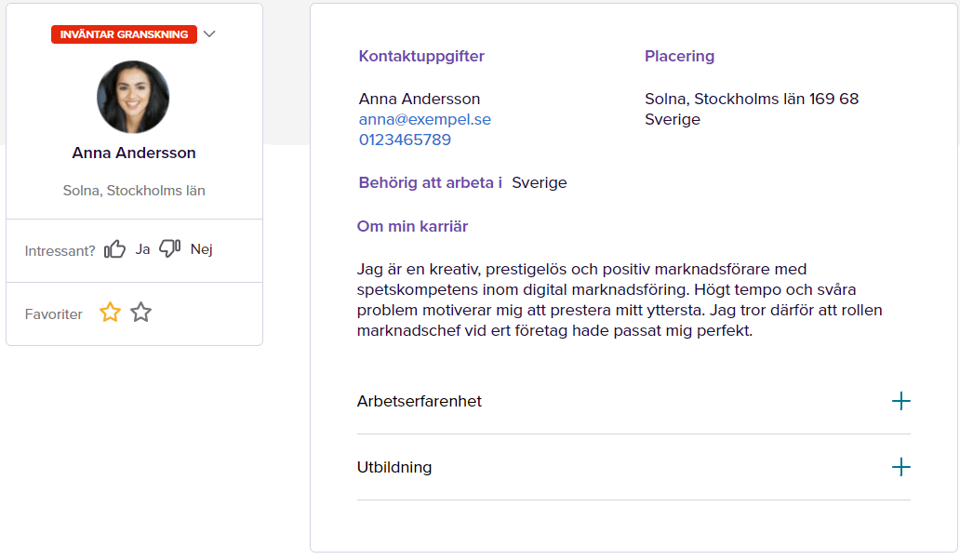Click the Inväntar granskning status badge
Viewport: 960px width, 560px height.
pos(125,34)
